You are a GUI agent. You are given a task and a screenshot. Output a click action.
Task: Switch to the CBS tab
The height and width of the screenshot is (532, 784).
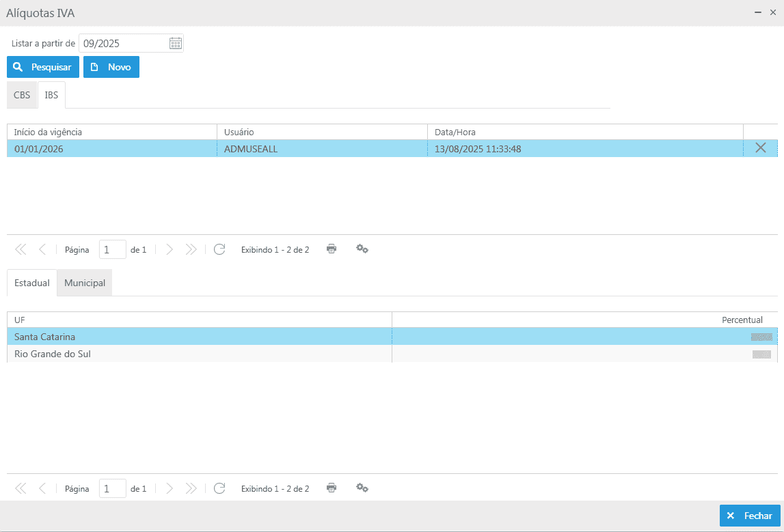click(x=22, y=96)
